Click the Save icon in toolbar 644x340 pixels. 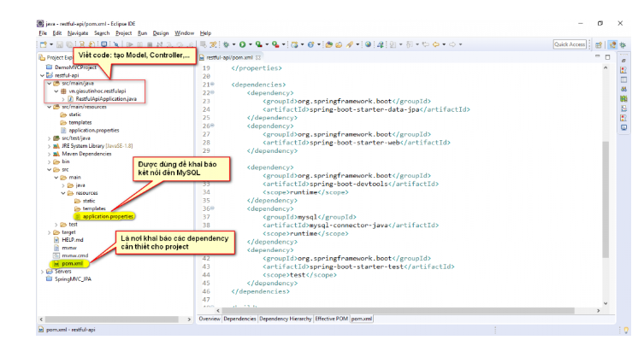[60, 44]
